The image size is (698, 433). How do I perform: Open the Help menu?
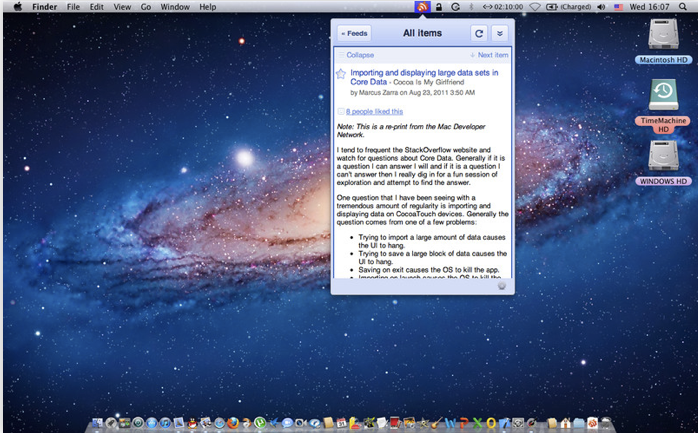pyautogui.click(x=207, y=7)
